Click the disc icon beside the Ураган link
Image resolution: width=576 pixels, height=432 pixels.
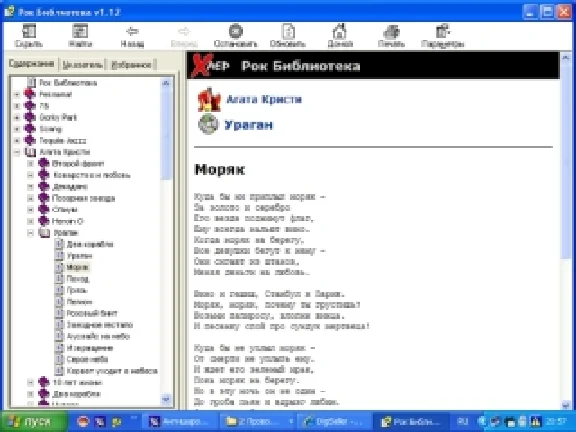tap(208, 124)
